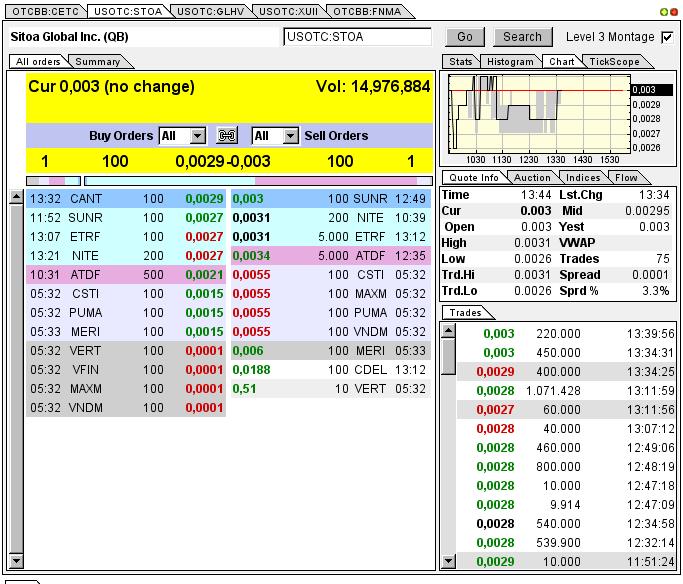Click the trades list scroll-down arrow
Image resolution: width=683 pixels, height=584 pixels.
[x=448, y=561]
